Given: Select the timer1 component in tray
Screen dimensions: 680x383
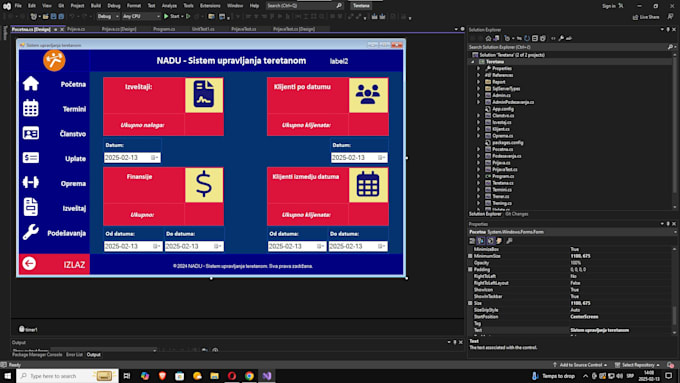Looking at the screenshot, I should tap(28, 329).
